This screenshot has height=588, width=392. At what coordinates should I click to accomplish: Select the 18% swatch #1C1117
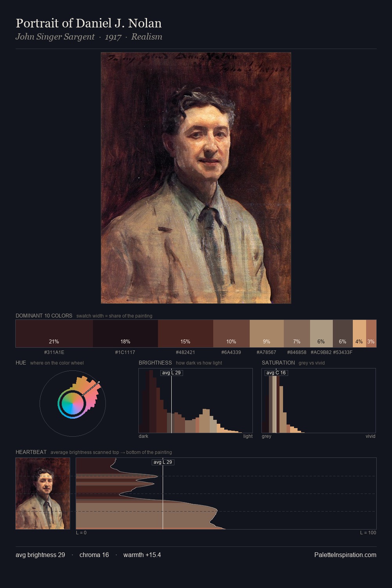pyautogui.click(x=125, y=334)
